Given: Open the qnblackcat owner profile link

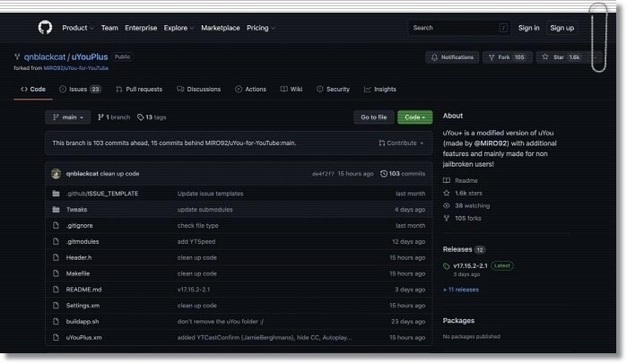Looking at the screenshot, I should coord(44,57).
